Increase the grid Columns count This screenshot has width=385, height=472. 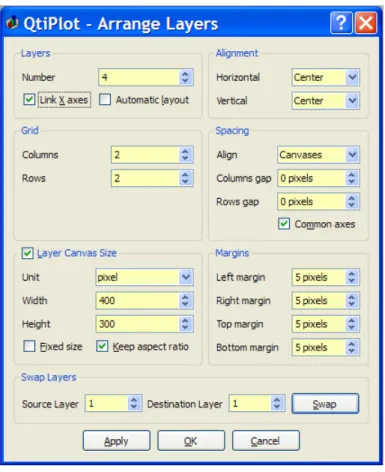pyautogui.click(x=185, y=151)
